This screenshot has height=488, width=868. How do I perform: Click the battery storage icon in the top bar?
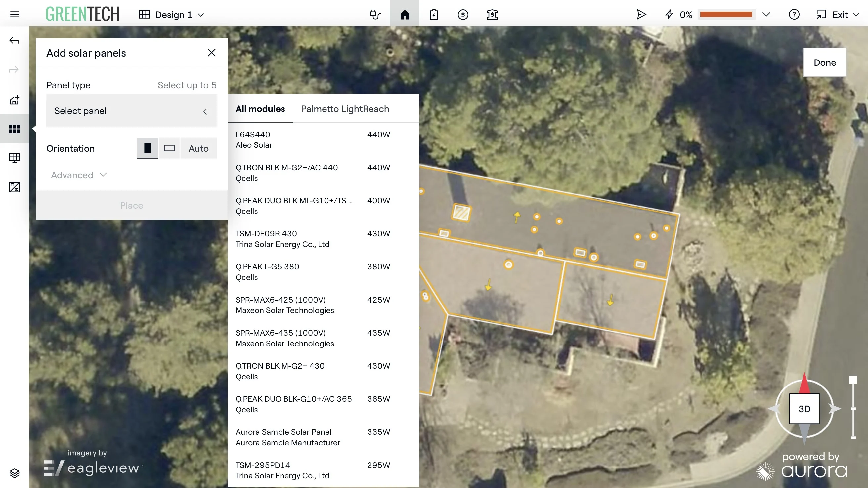(434, 15)
